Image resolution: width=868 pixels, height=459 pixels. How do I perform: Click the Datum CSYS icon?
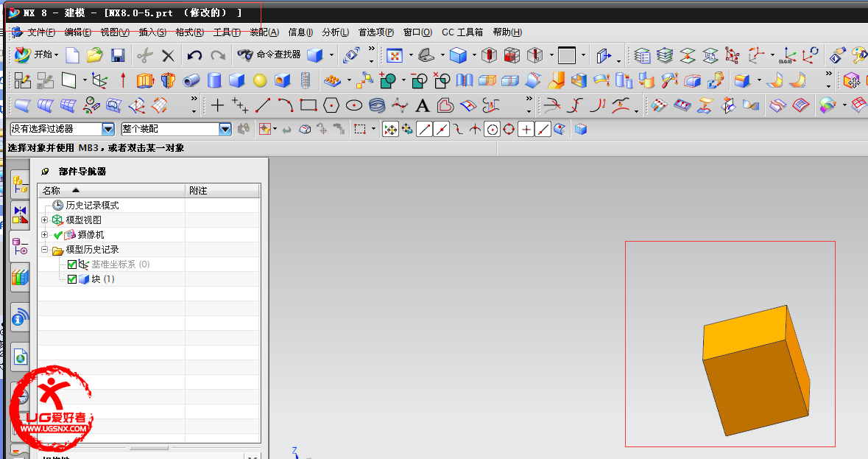[99, 81]
